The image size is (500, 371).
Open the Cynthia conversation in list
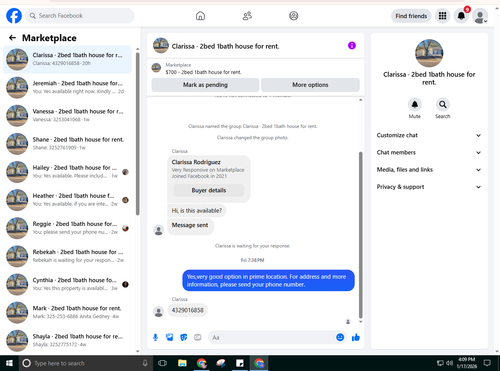[x=67, y=284]
